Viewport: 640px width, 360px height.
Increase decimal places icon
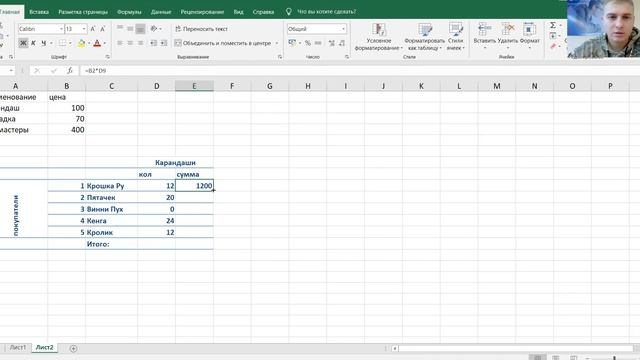pyautogui.click(x=331, y=43)
